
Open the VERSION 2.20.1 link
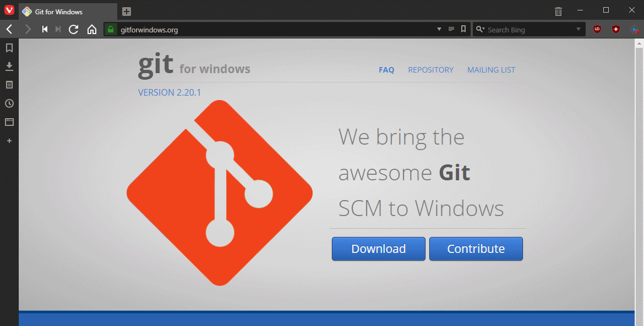click(169, 92)
